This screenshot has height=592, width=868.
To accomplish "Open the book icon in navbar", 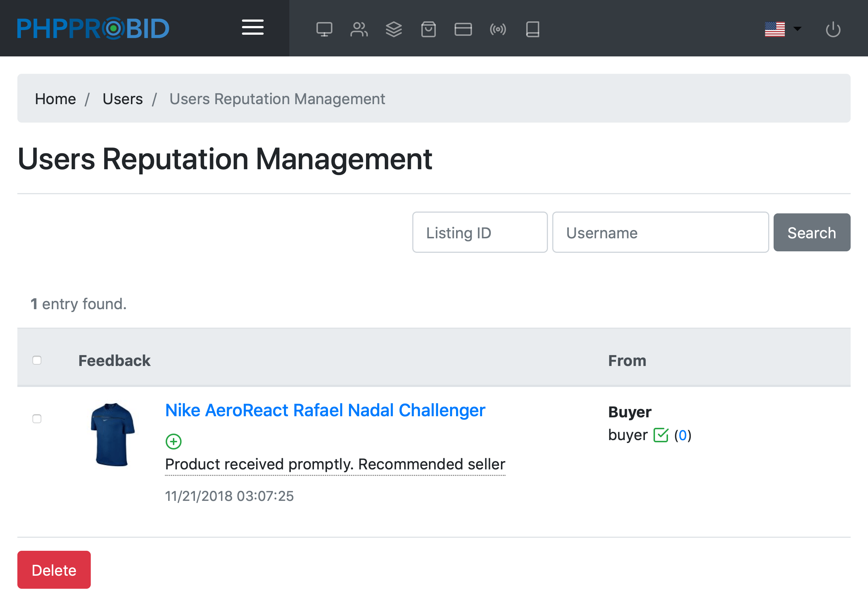I will click(533, 29).
